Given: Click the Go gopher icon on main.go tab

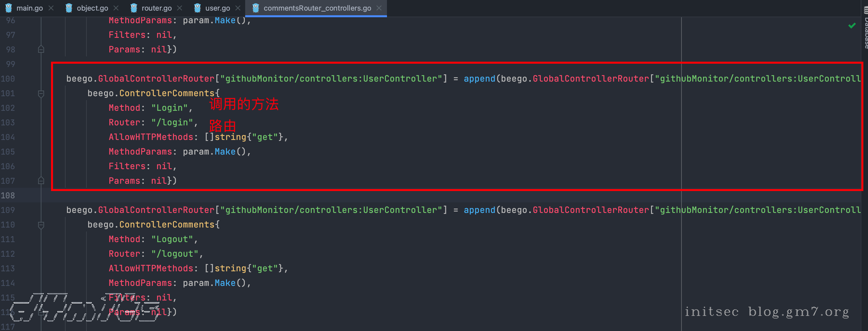Looking at the screenshot, I should pos(9,8).
